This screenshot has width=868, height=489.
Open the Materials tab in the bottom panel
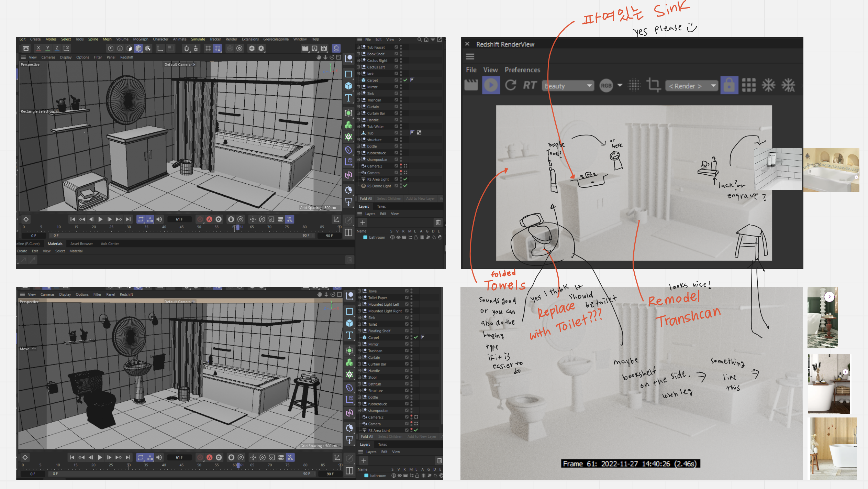55,243
